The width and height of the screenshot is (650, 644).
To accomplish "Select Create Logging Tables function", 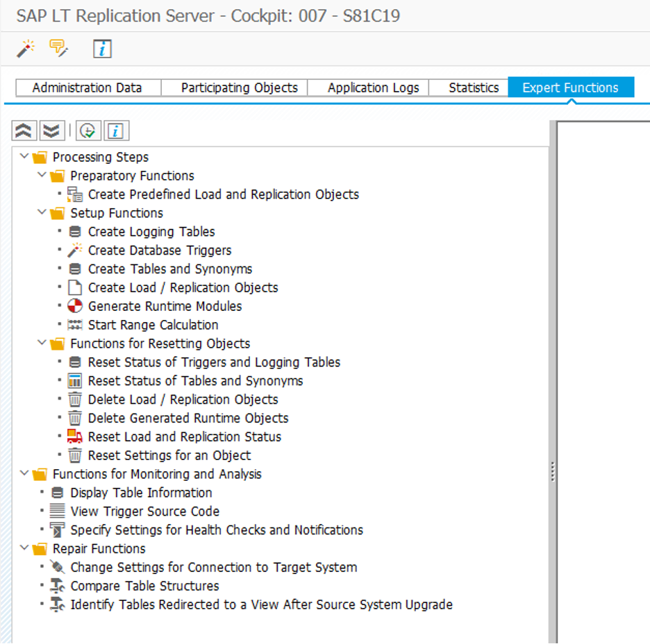I will tap(151, 232).
